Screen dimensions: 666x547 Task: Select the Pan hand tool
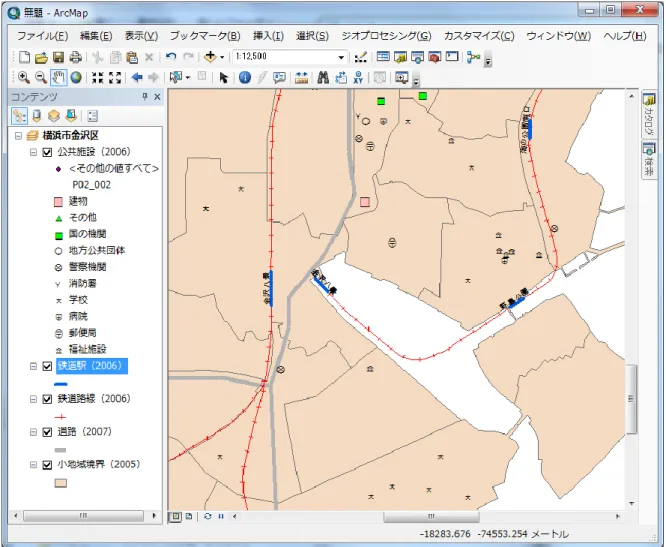click(x=58, y=77)
